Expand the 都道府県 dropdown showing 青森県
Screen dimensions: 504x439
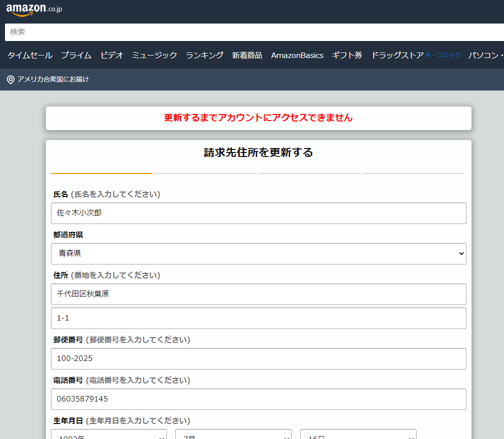point(258,253)
